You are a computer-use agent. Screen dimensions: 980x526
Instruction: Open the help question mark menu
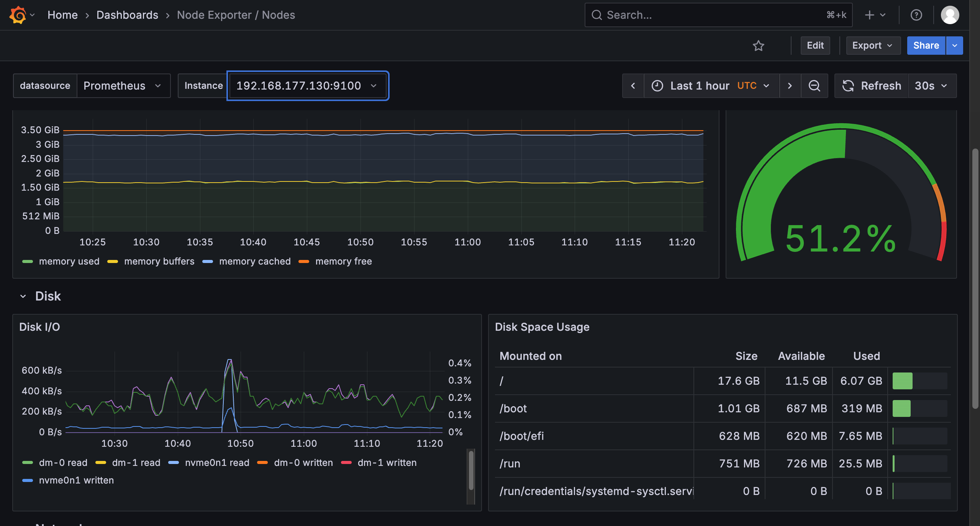(x=916, y=15)
